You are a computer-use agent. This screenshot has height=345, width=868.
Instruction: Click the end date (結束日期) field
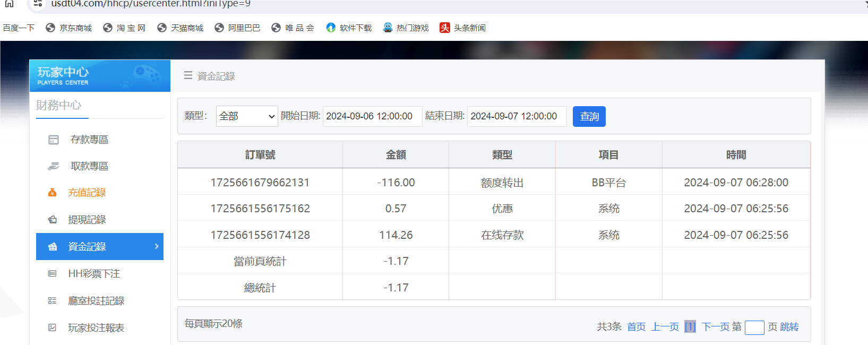point(517,116)
